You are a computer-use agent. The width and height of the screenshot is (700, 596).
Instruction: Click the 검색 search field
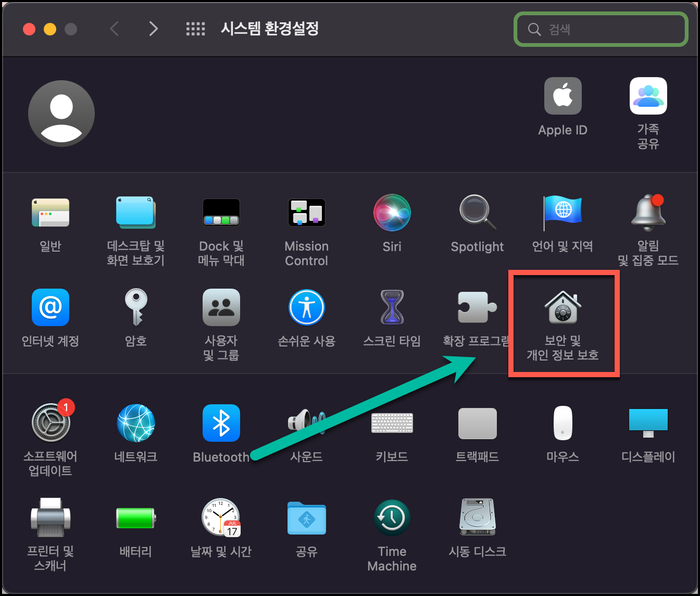tap(600, 29)
